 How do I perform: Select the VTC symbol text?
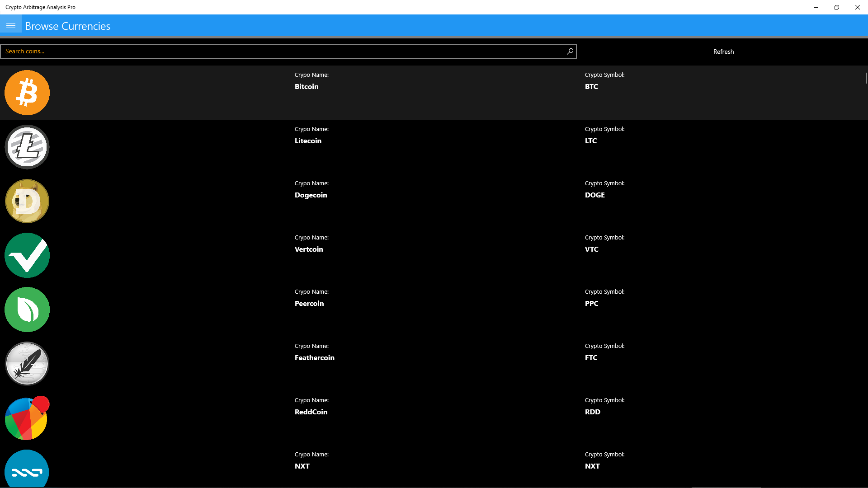click(x=591, y=249)
